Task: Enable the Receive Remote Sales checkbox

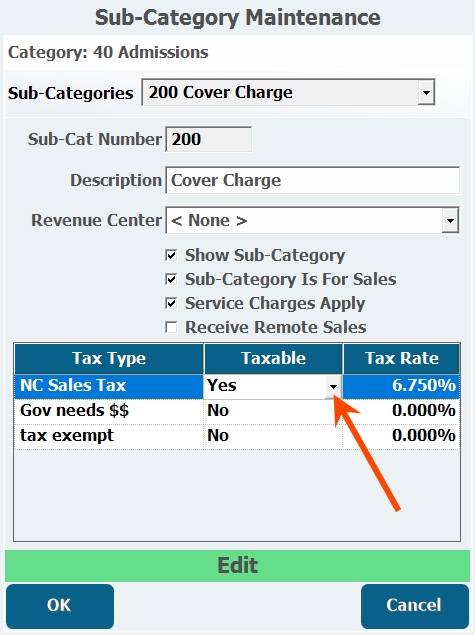Action: click(171, 327)
